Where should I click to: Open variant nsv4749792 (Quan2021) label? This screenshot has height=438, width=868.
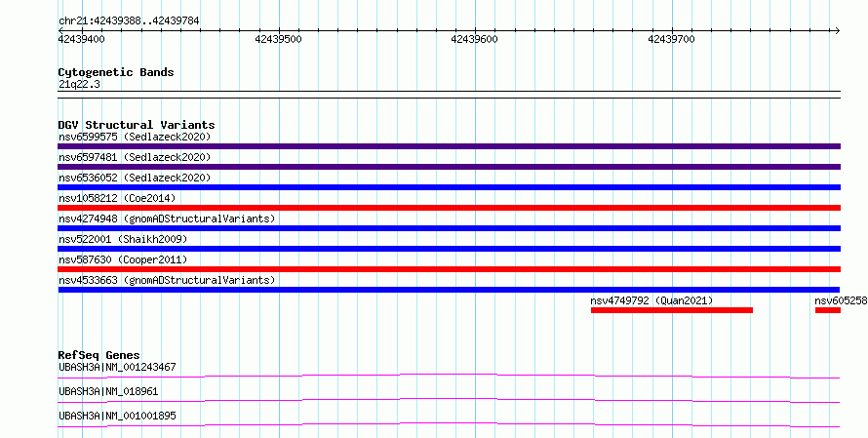pos(651,300)
